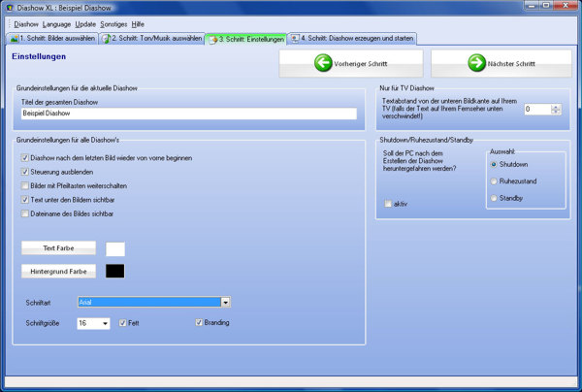The width and height of the screenshot is (582, 392).
Task: Click the Vorheriger Schritt button
Action: point(351,63)
